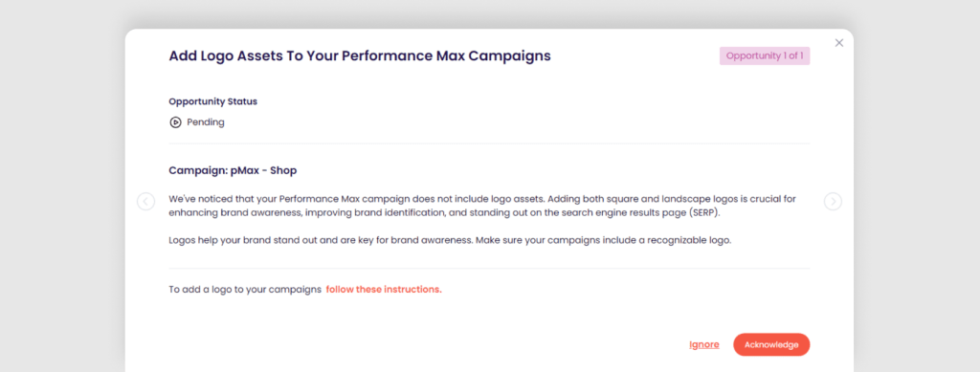
Task: Click the divider line below Pending status
Action: tap(489, 143)
